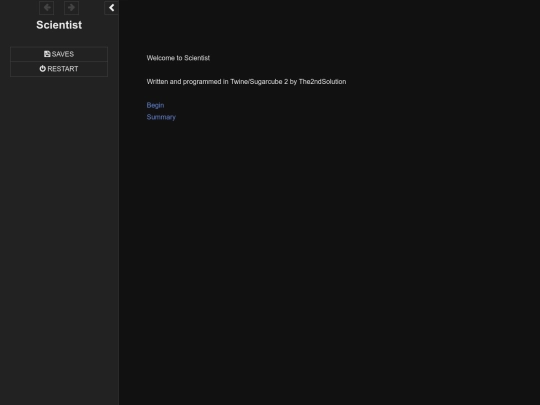This screenshot has width=540, height=405.
Task: Start the game via the Begin link
Action: pyautogui.click(x=155, y=105)
